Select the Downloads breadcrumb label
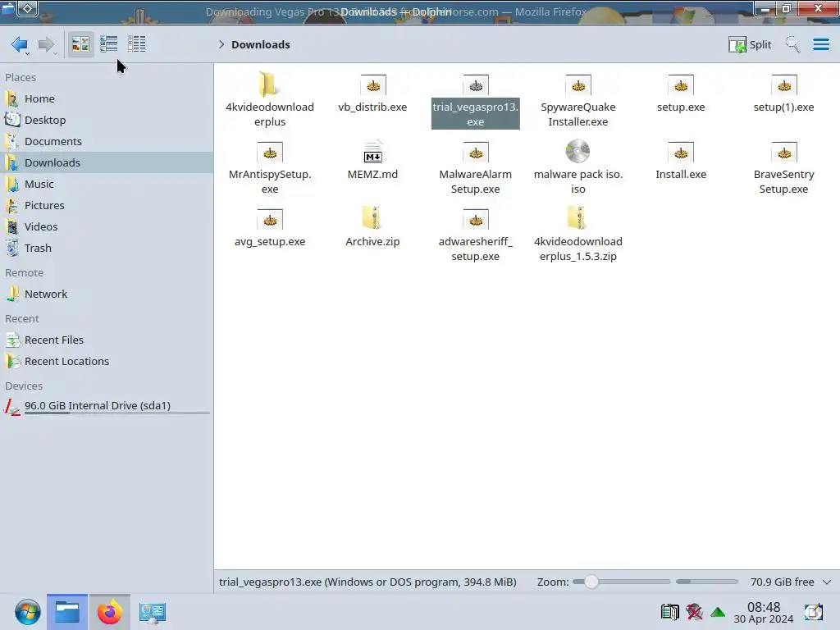This screenshot has height=630, width=840. 260,44
